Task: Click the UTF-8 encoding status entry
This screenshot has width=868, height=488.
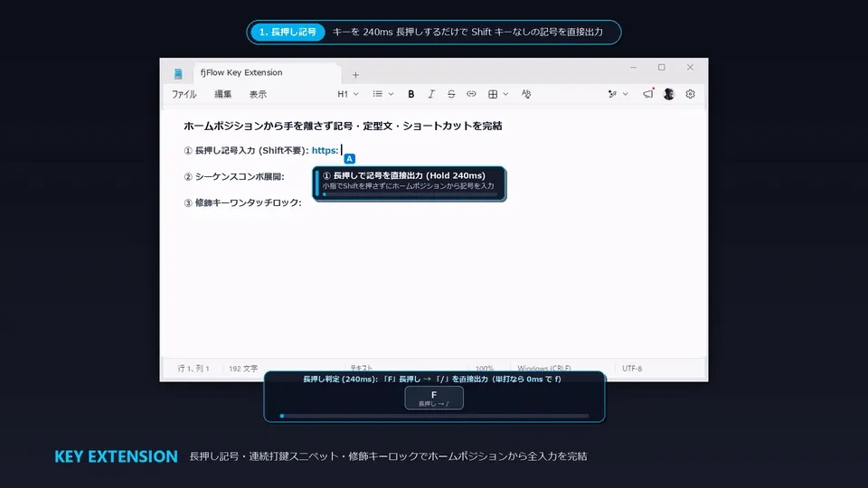Action: tap(632, 368)
